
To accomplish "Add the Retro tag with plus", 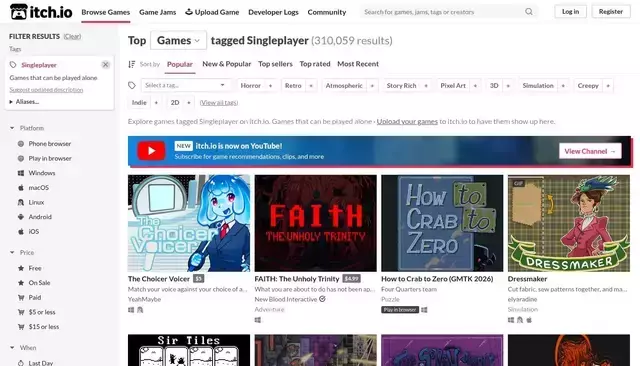I will (x=311, y=86).
